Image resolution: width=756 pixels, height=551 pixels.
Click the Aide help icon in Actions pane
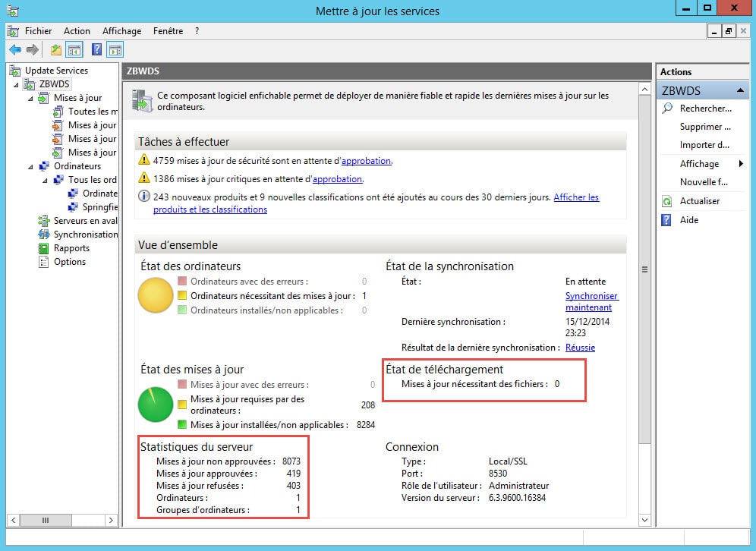point(667,220)
